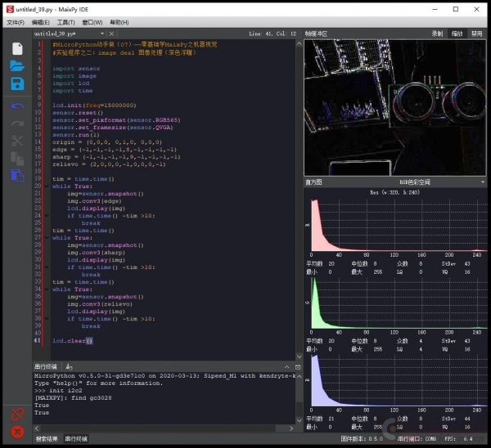Float the serial terminal panel with the window icon

coord(298,367)
